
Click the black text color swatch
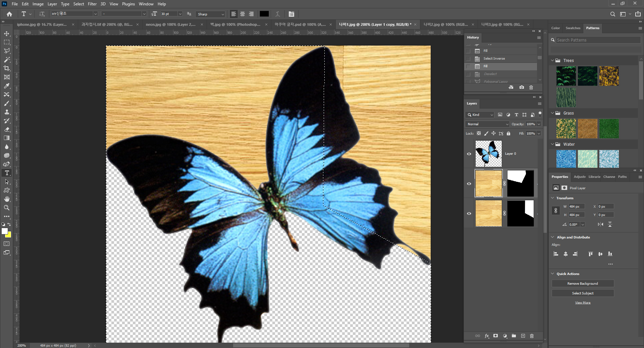pyautogui.click(x=264, y=14)
